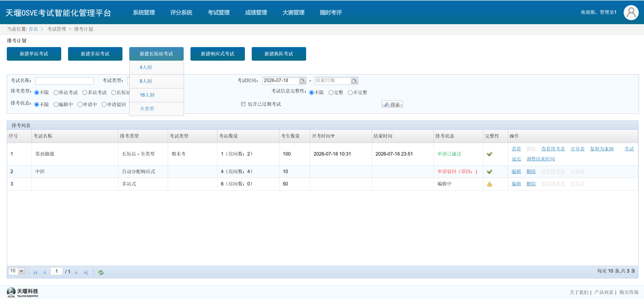Click 删除 link in 多站式 row
Screen dimensions: 644x299
tap(531, 184)
